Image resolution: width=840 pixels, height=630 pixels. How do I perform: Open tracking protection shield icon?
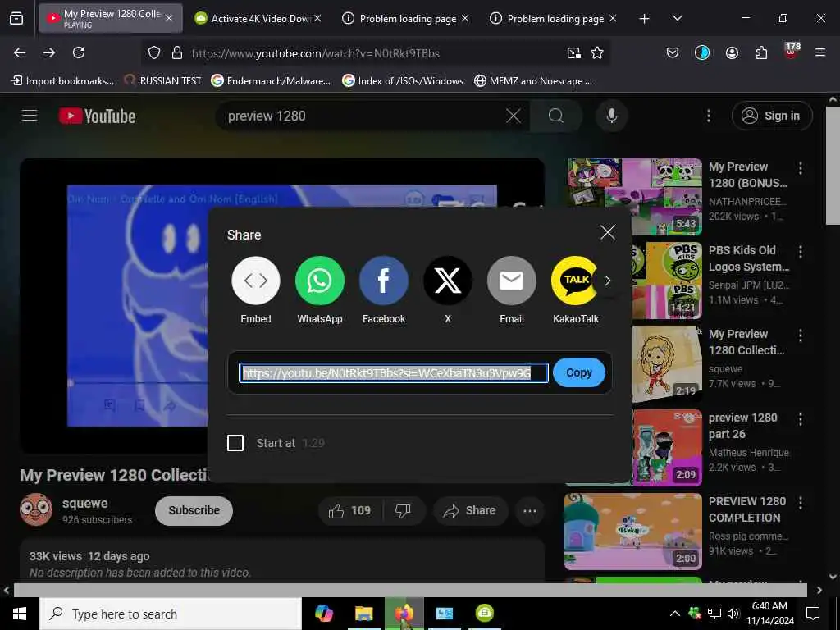154,53
